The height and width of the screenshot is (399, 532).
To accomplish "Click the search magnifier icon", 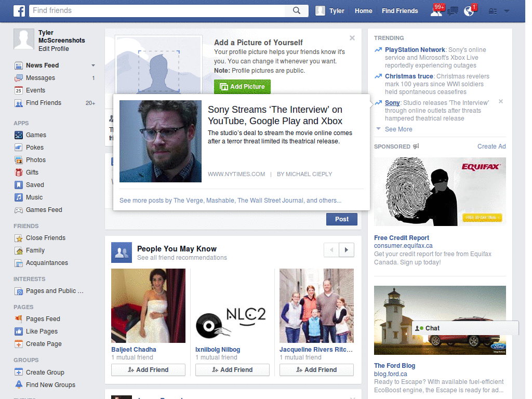I will click(297, 10).
